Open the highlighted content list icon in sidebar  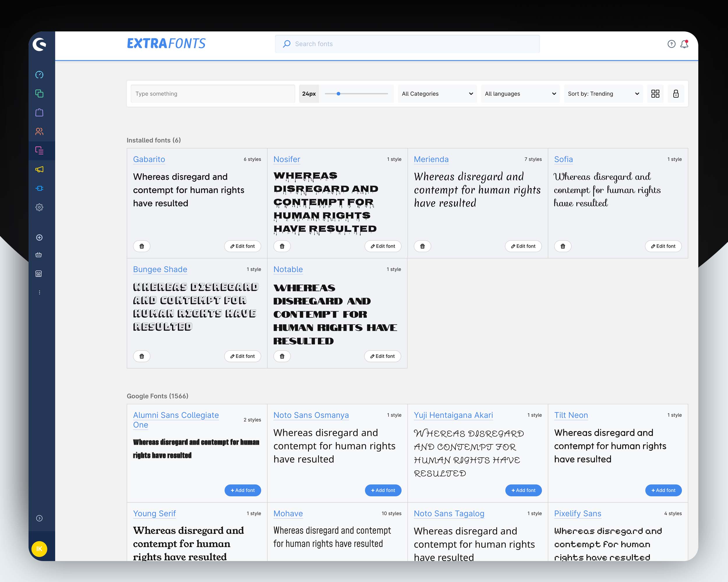[x=39, y=150]
